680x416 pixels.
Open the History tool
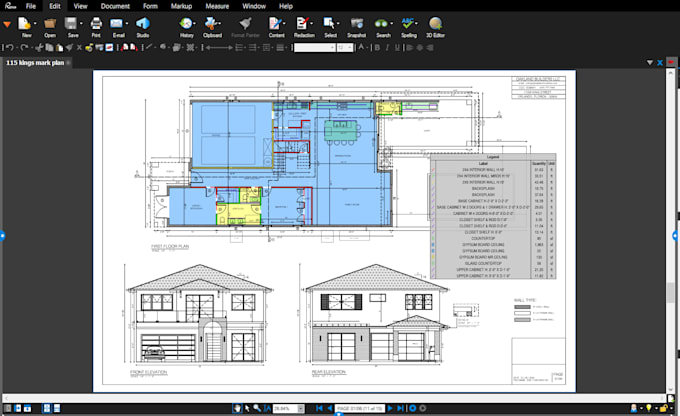pos(186,23)
